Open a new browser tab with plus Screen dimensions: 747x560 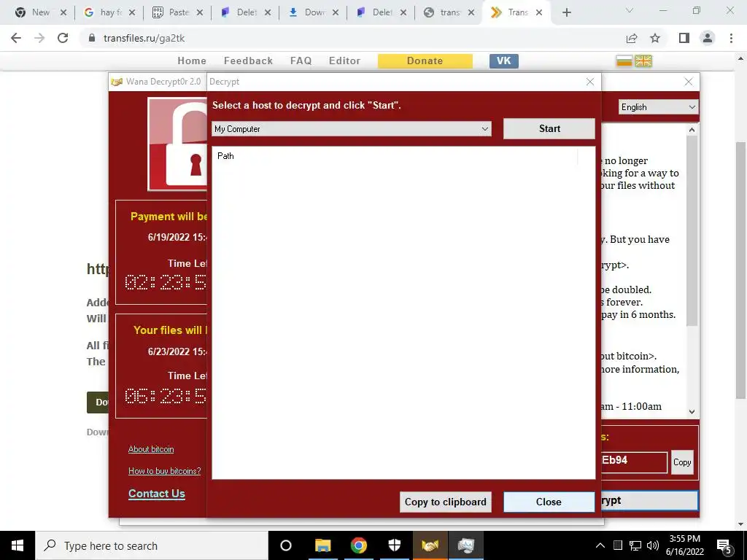click(x=566, y=13)
